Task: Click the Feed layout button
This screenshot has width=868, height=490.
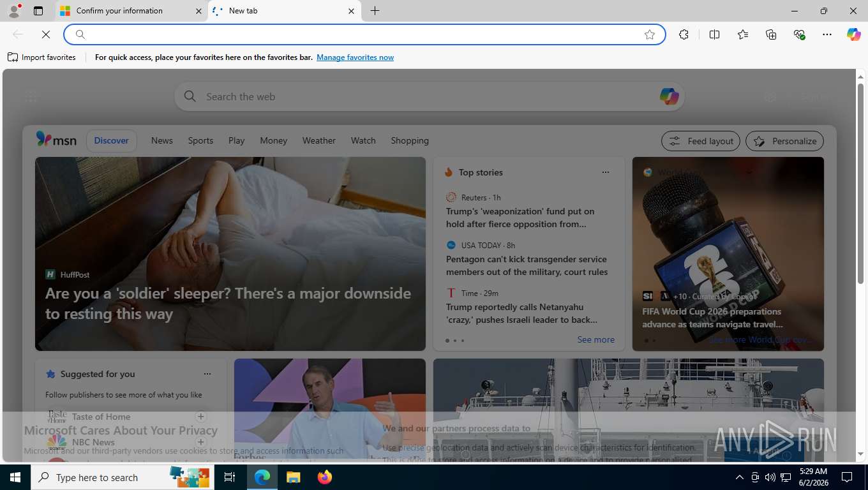Action: (701, 141)
